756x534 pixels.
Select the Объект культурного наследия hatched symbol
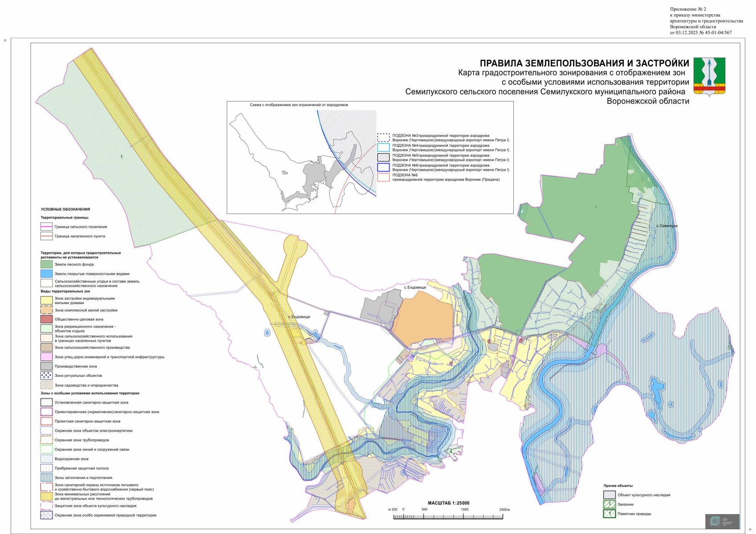pos(609,495)
